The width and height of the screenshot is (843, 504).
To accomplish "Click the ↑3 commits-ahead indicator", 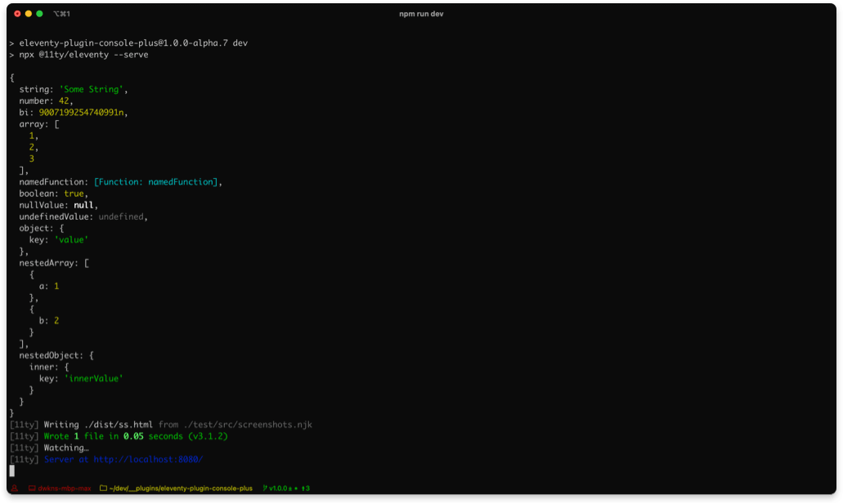I will [x=305, y=488].
